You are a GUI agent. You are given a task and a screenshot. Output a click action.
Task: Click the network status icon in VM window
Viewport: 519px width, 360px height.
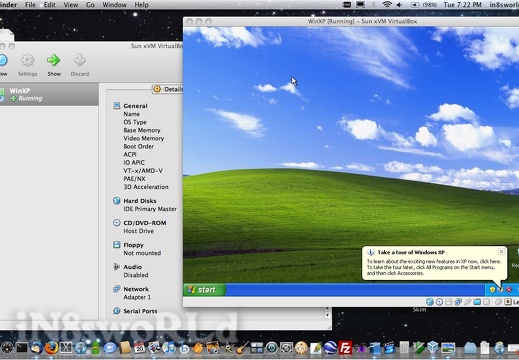[x=458, y=302]
